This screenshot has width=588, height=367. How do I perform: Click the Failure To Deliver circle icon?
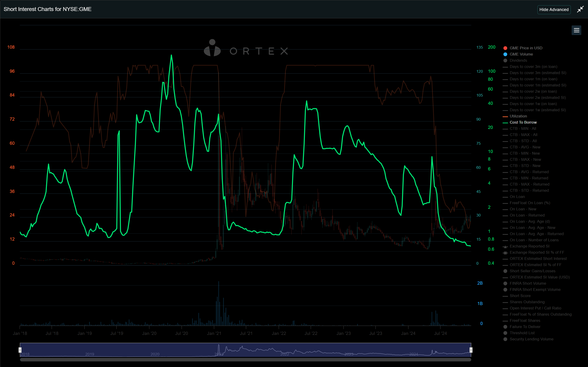tap(505, 327)
